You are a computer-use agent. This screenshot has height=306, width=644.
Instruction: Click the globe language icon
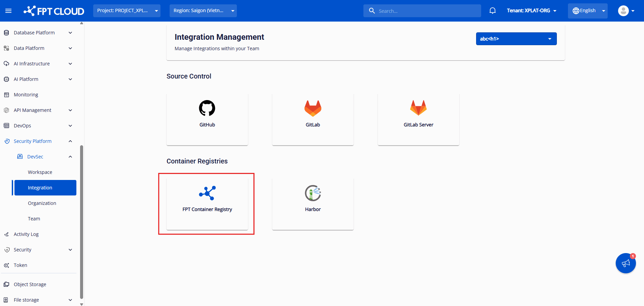click(576, 11)
